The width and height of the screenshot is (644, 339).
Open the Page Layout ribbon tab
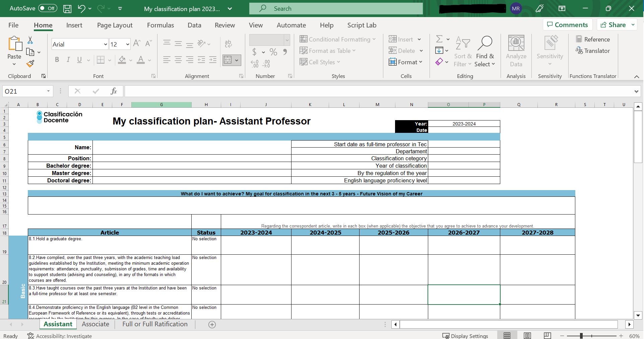pos(115,25)
